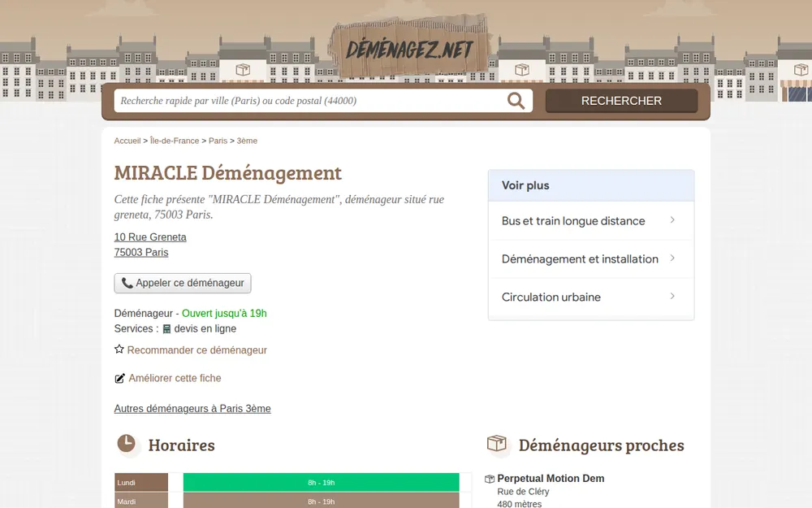The image size is (812, 508).
Task: Click the phone icon on call button
Action: click(x=127, y=283)
